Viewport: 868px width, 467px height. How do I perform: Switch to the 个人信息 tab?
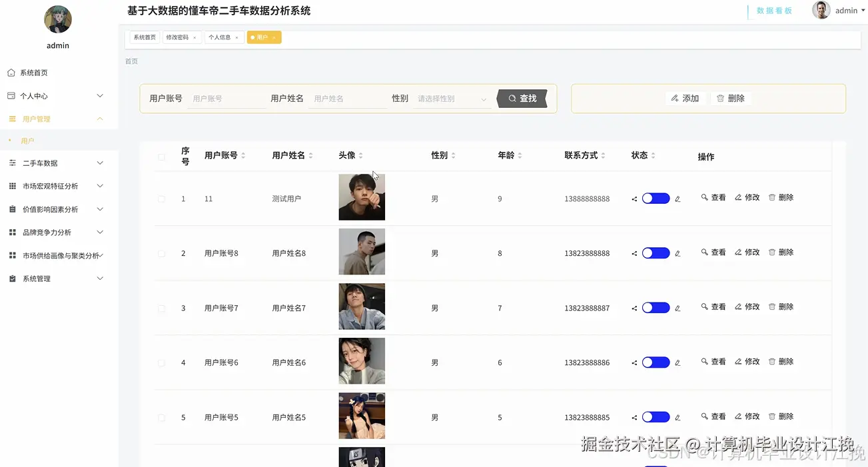pos(223,37)
